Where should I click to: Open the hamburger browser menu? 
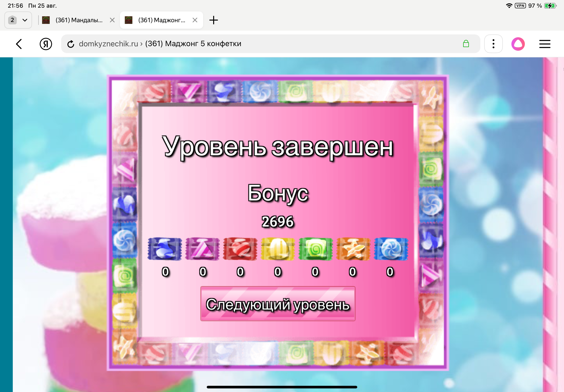(x=545, y=44)
